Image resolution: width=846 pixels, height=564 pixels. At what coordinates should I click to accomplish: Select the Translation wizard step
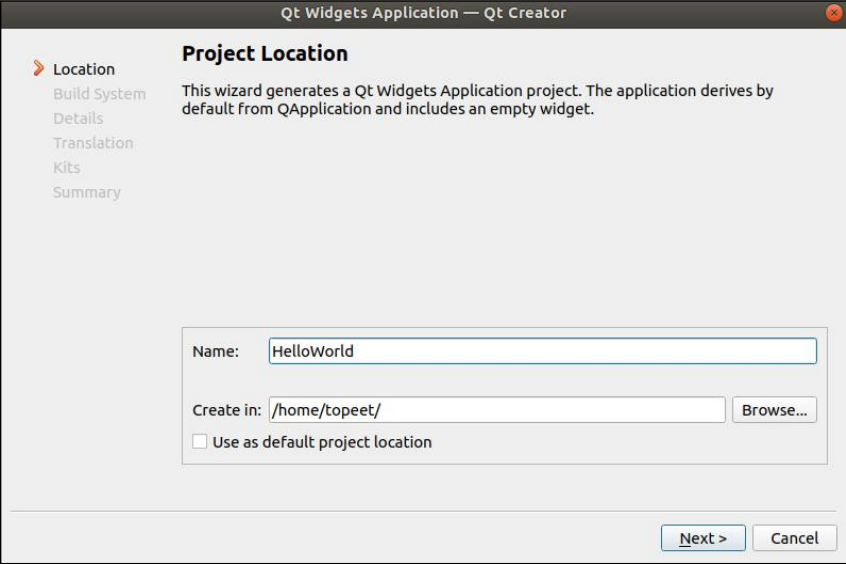tap(93, 143)
